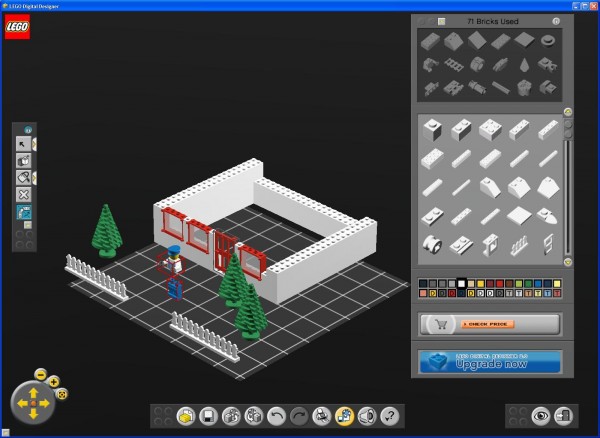This screenshot has height=438, width=600.
Task: Pick the 2x2 brick from the palette
Action: click(x=490, y=129)
